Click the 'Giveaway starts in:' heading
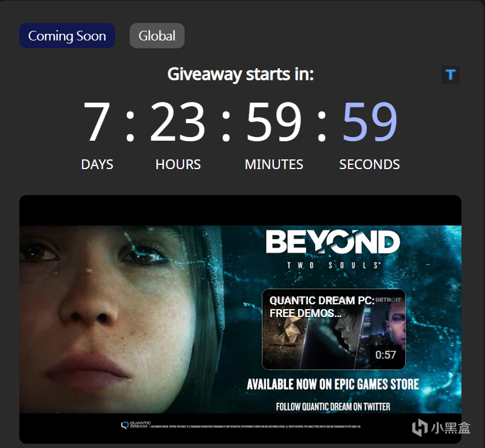The height and width of the screenshot is (448, 485). tap(240, 74)
